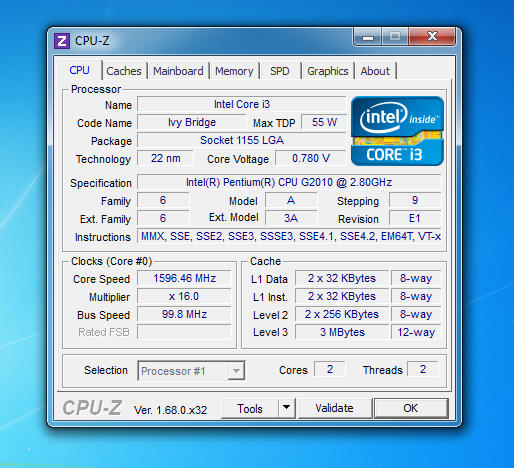This screenshot has height=468, width=514.
Task: Switch to the Mainboard tab
Action: point(178,71)
